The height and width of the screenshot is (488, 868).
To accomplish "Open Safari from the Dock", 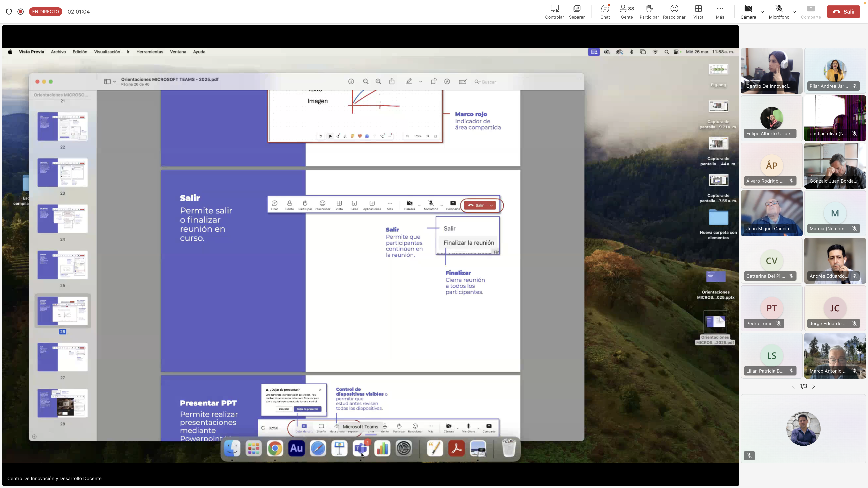I will tap(318, 448).
